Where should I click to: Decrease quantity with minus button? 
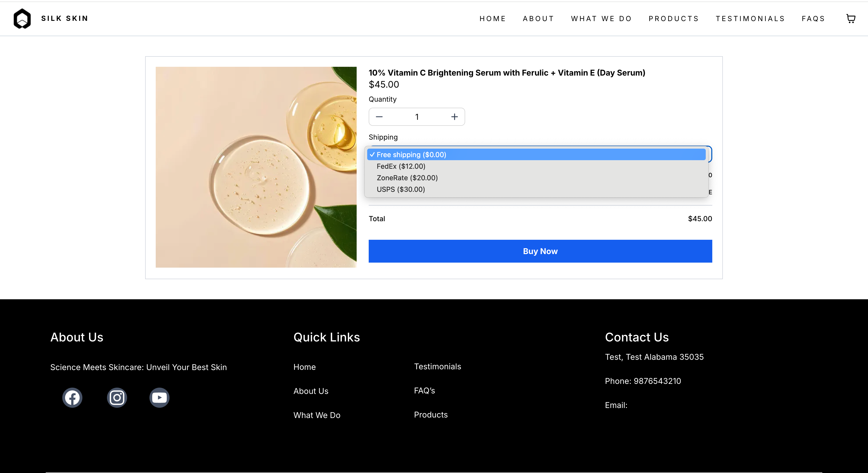pos(379,117)
